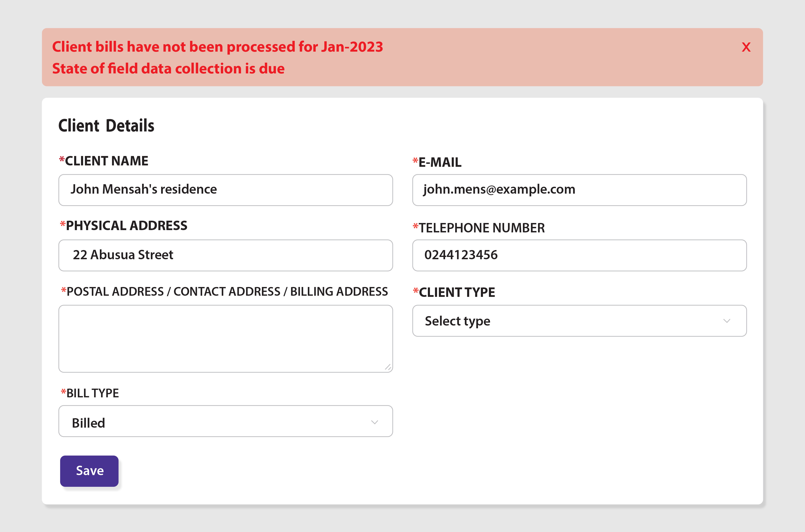The width and height of the screenshot is (805, 532).
Task: Click the E-MAIL field label
Action: click(x=440, y=162)
